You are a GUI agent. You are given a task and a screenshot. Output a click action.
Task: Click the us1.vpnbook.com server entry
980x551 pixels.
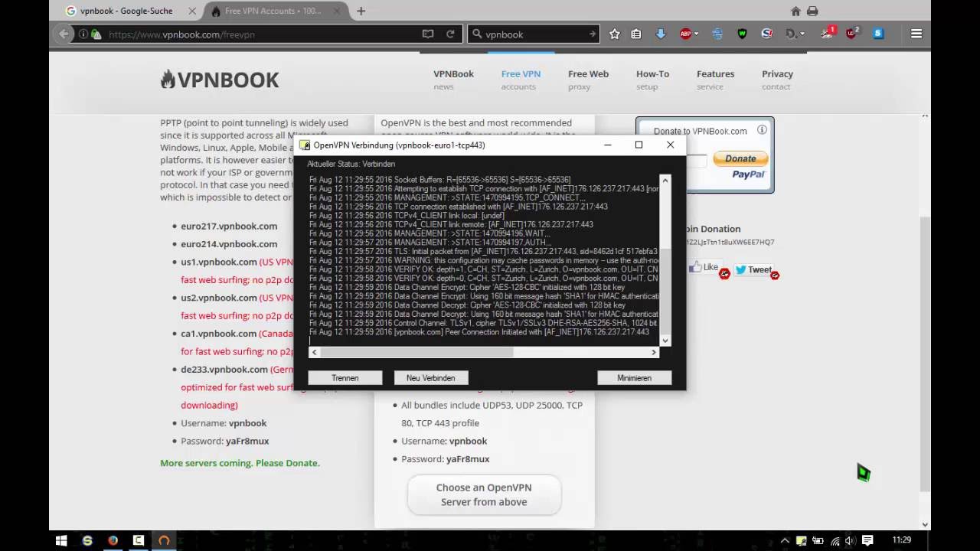219,262
